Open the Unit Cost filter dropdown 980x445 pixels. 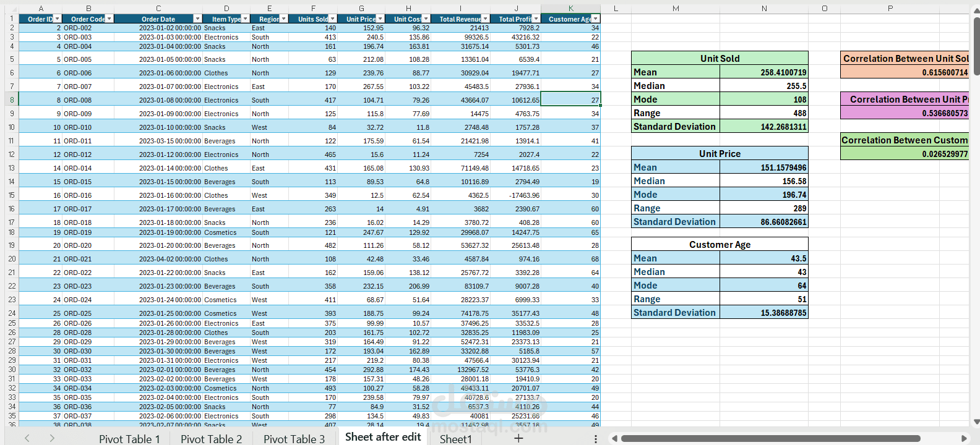[426, 19]
